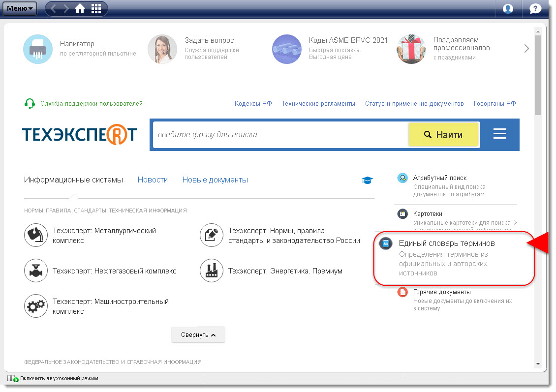Open Техэксперт: Нормы, правила, стандарты link
This screenshot has height=392, width=556.
294,235
